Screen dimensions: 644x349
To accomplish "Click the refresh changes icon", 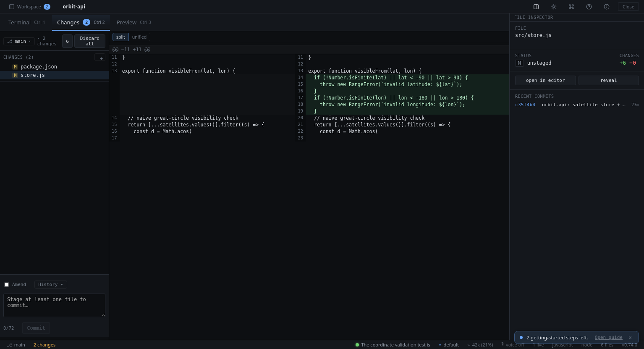I will click(67, 41).
